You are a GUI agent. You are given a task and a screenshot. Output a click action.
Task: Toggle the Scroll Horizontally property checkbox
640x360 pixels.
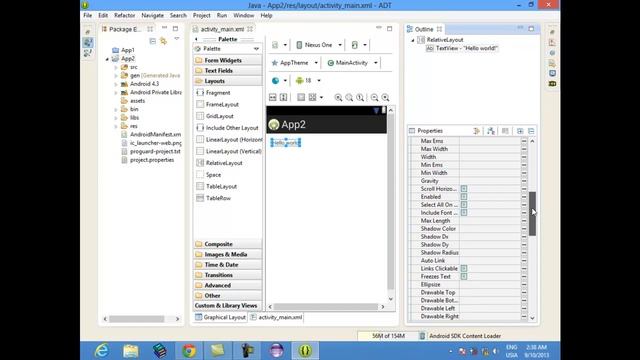pos(464,189)
